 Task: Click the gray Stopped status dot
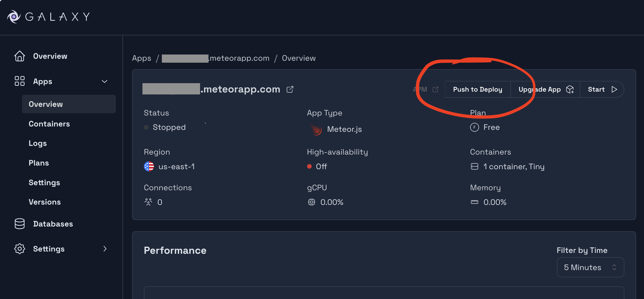(146, 127)
